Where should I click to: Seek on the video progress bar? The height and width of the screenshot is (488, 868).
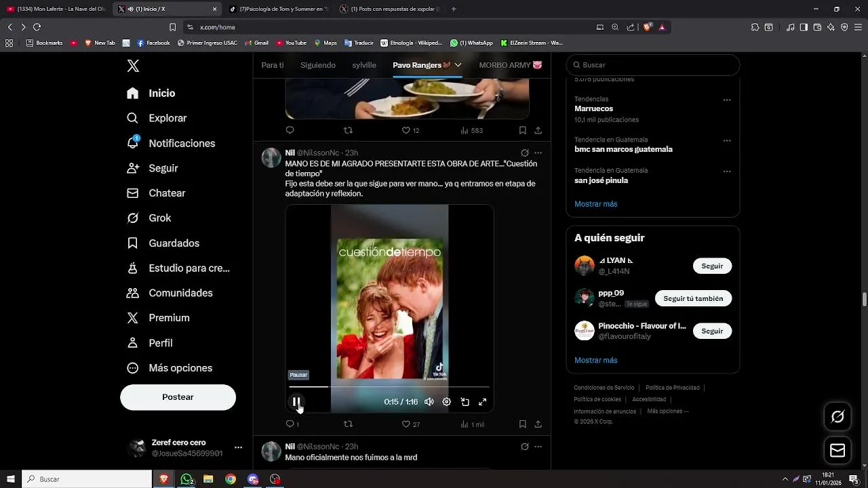point(389,387)
